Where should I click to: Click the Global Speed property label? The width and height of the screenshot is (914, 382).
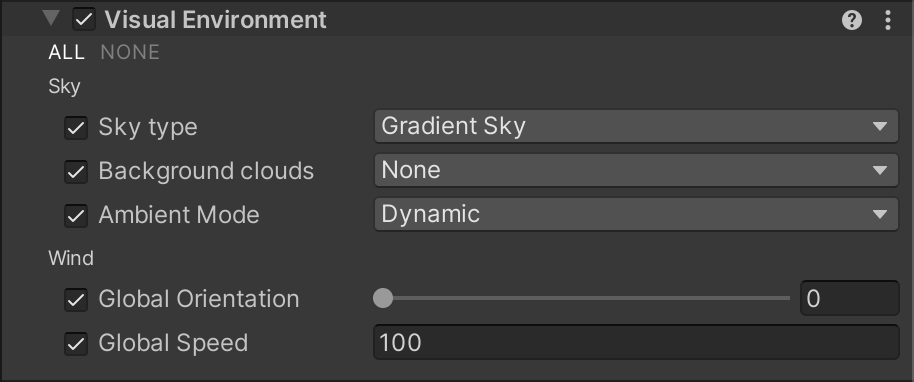173,343
